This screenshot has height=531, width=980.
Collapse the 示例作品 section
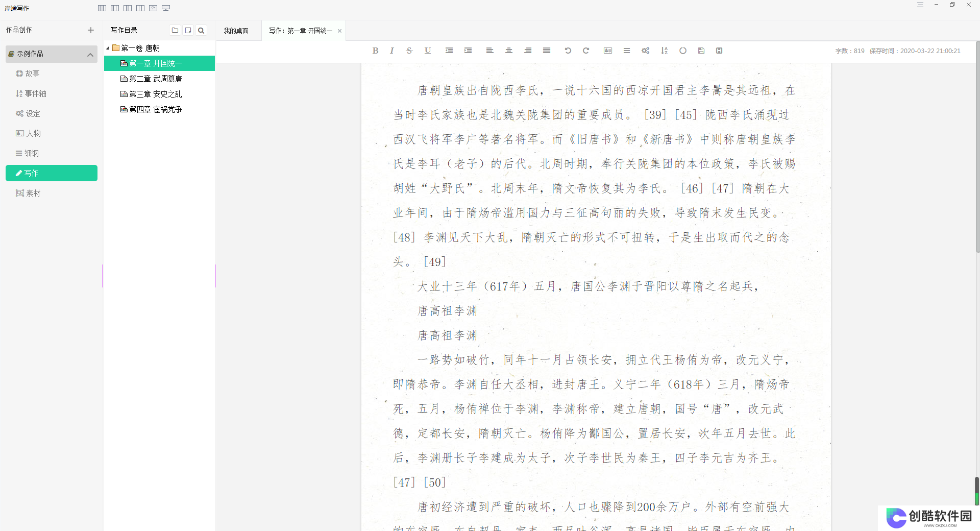coord(90,54)
